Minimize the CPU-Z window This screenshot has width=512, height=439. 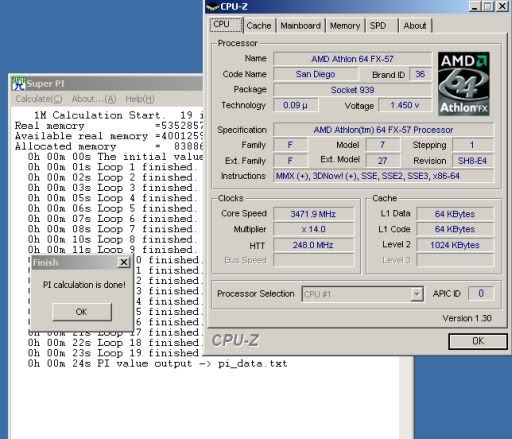474,6
